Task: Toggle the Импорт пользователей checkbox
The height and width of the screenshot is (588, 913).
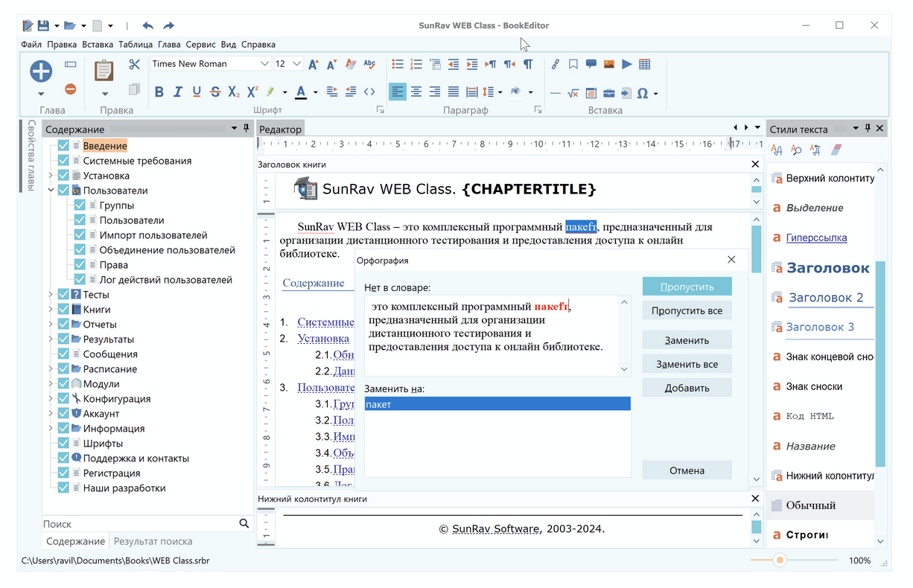Action: point(80,235)
